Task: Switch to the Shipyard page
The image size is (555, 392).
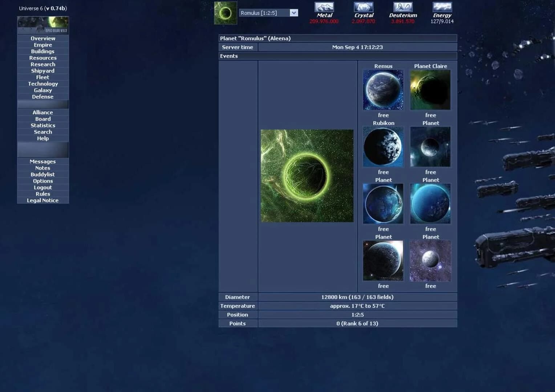Action: pos(42,70)
